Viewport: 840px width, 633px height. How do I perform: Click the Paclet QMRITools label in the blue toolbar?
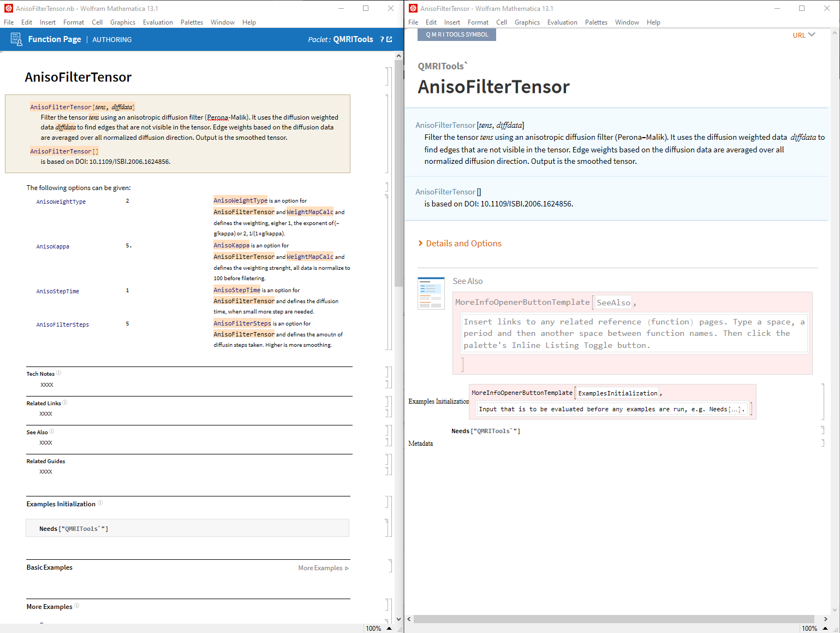pyautogui.click(x=341, y=39)
